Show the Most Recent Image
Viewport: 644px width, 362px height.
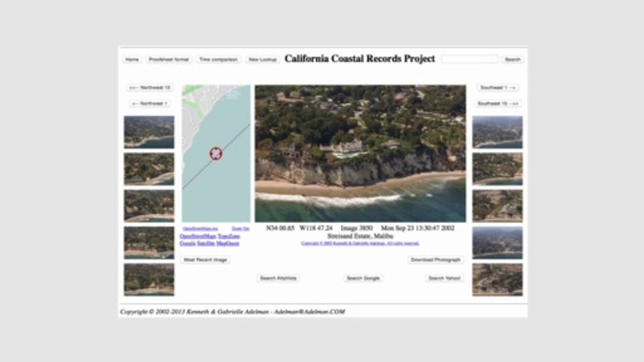(205, 260)
